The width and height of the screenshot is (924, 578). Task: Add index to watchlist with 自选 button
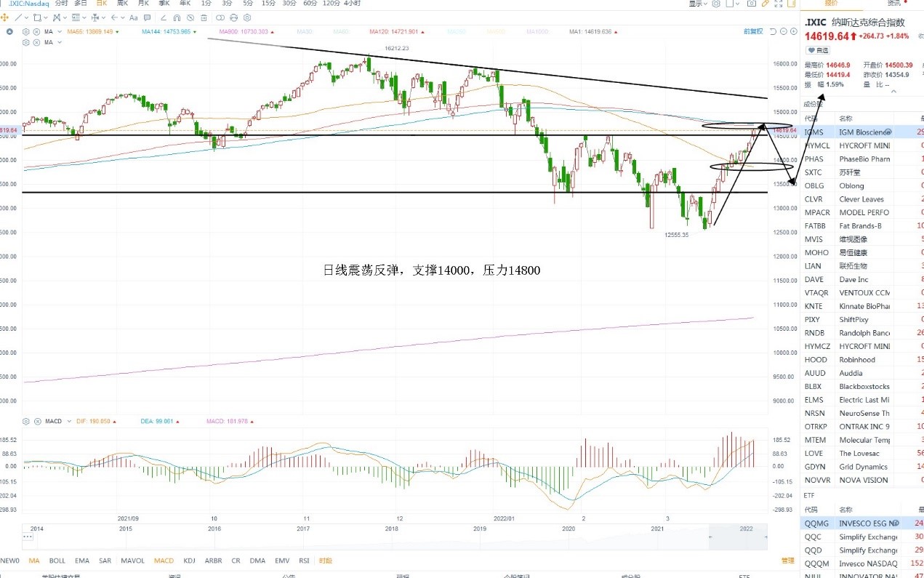tap(818, 50)
